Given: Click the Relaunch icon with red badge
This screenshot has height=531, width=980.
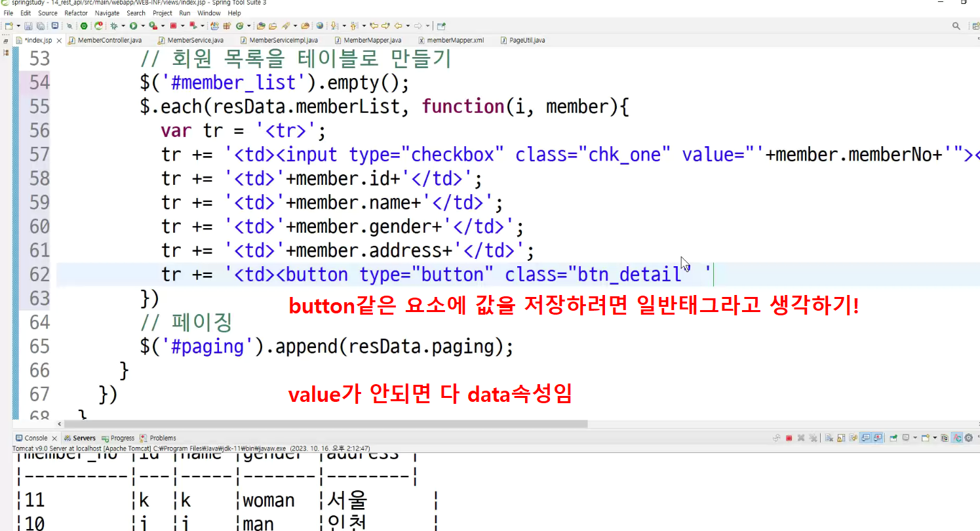Looking at the screenshot, I should (98, 26).
